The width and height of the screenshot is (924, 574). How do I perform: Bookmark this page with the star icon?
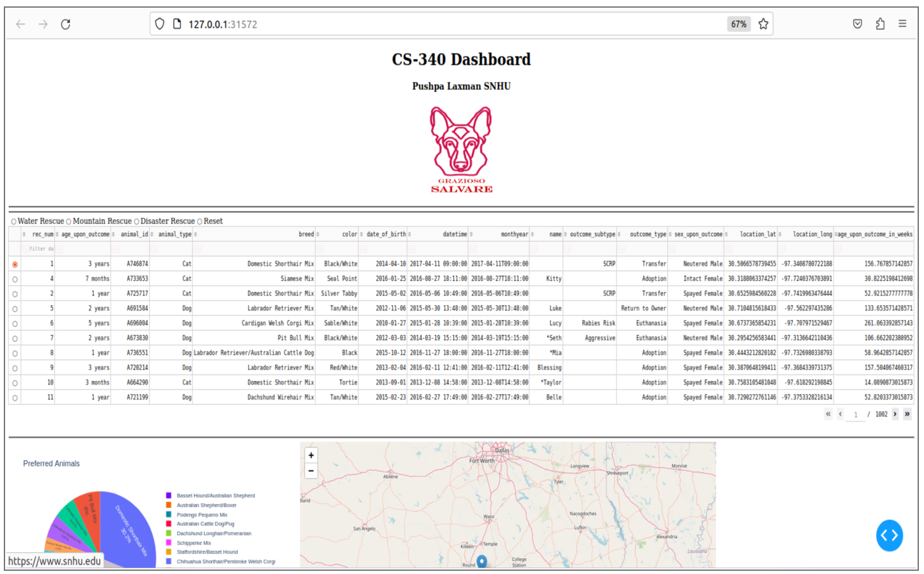pyautogui.click(x=763, y=24)
